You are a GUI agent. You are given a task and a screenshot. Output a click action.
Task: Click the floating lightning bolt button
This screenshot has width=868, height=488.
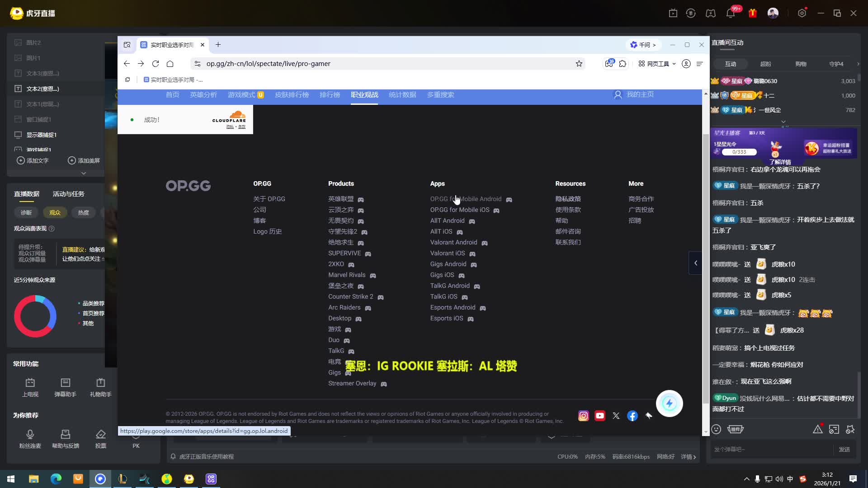669,404
